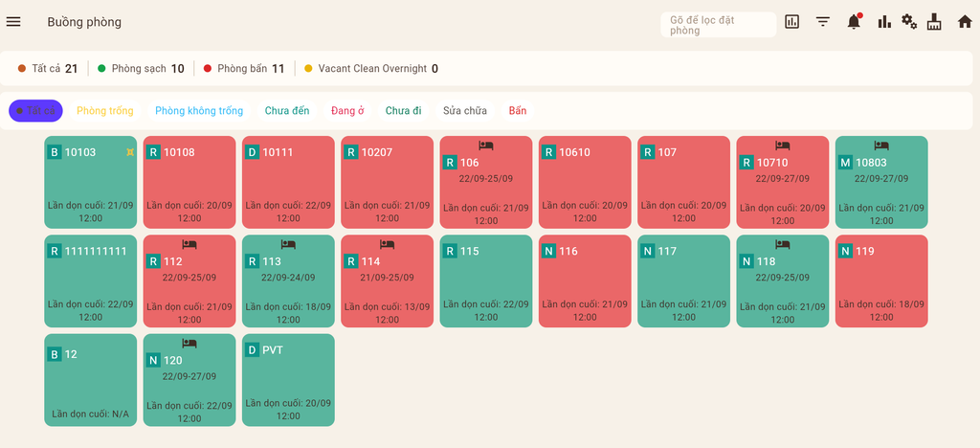This screenshot has height=448, width=980.
Task: Click dates 21/09-25/09 on room 114
Action: (387, 278)
